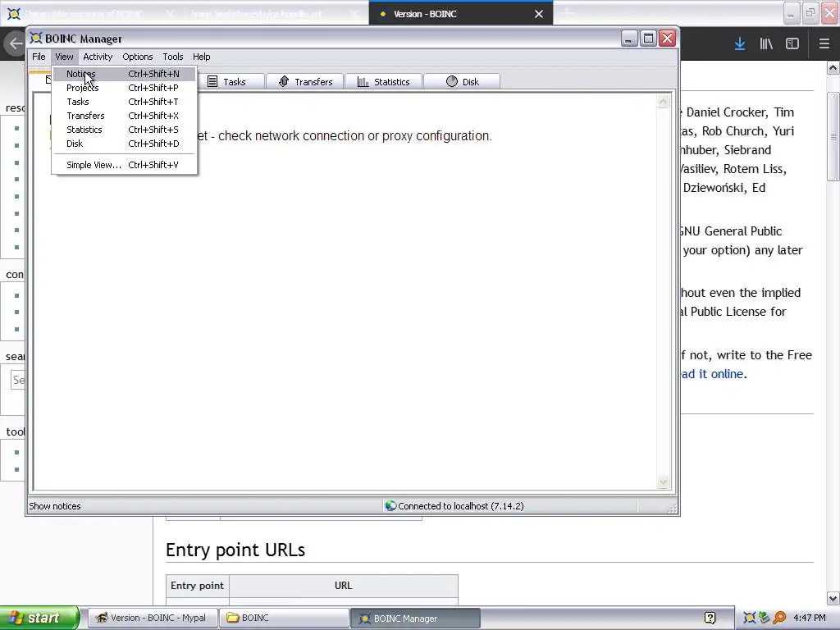Click the BOINC system tray icon
Viewport: 840px width, 630px height.
[749, 618]
